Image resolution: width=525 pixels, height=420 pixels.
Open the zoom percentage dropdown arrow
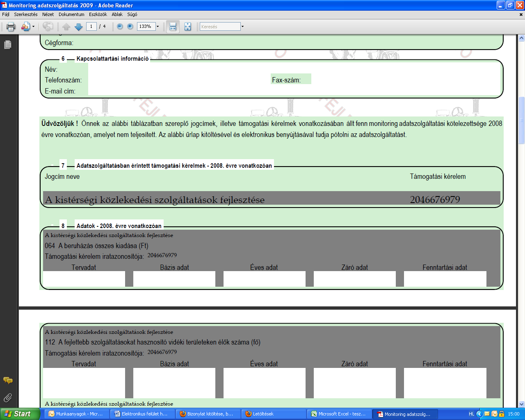click(157, 26)
